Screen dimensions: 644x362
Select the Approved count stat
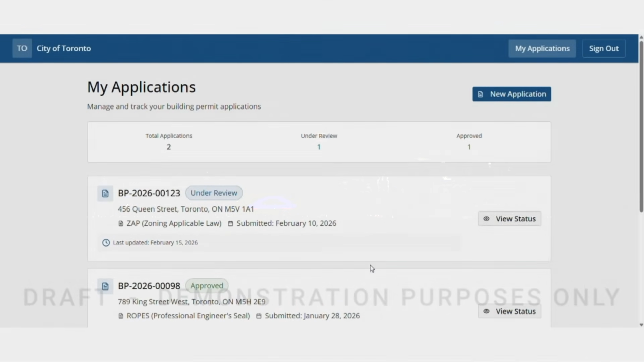pos(469,147)
